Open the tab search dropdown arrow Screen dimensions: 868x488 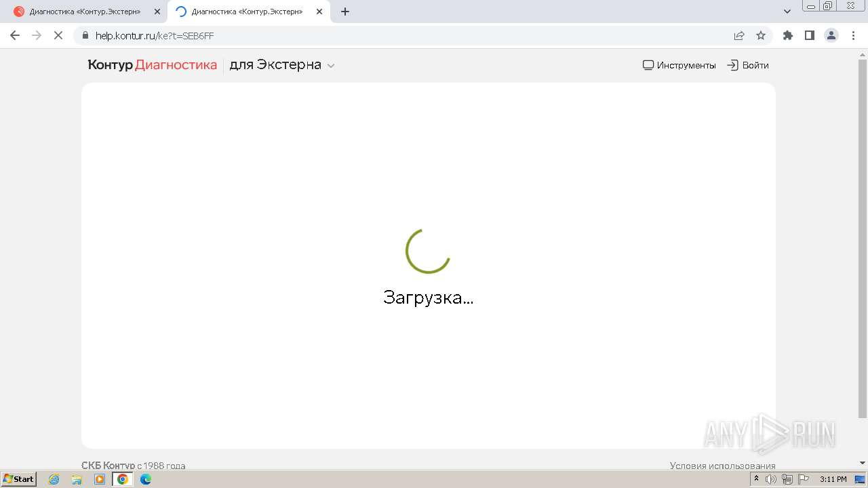[x=787, y=12]
